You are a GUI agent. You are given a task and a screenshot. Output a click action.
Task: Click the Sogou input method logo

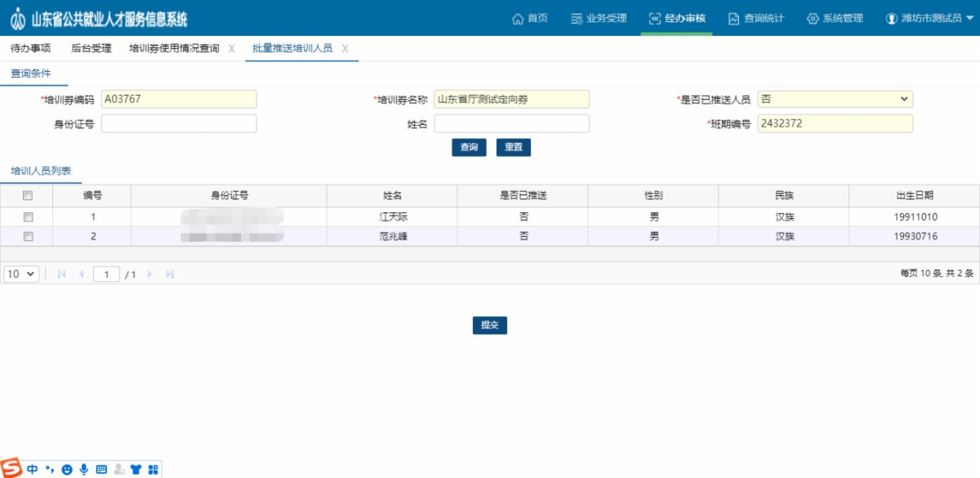[x=12, y=469]
